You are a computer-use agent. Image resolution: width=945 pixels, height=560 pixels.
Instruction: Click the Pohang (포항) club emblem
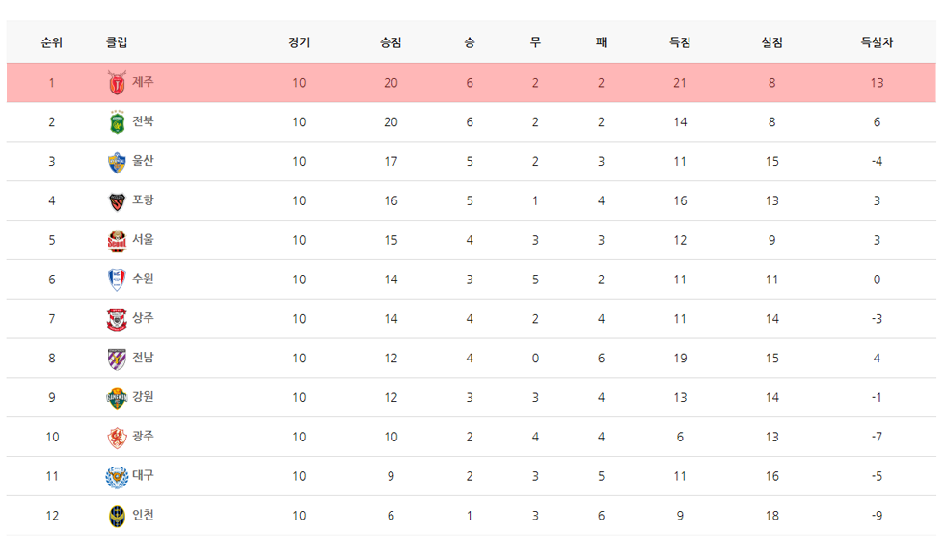[117, 201]
